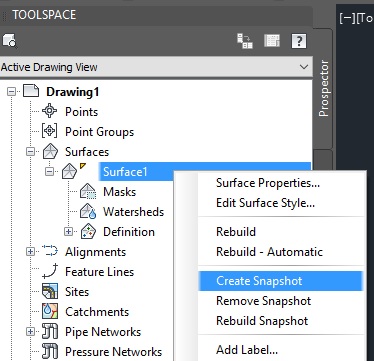The height and width of the screenshot is (361, 374).
Task: Click the TOOLSPACE title bar
Action: (156, 15)
